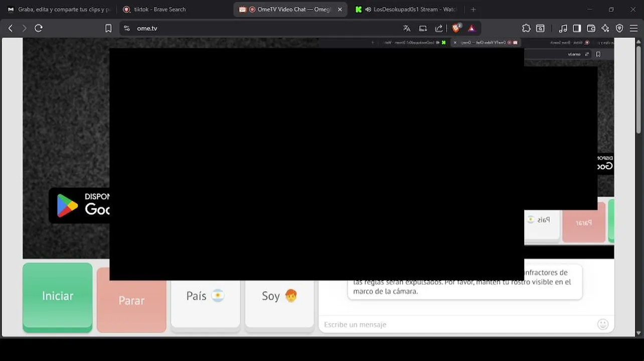Click the mirrored Parar button in video

click(x=584, y=223)
